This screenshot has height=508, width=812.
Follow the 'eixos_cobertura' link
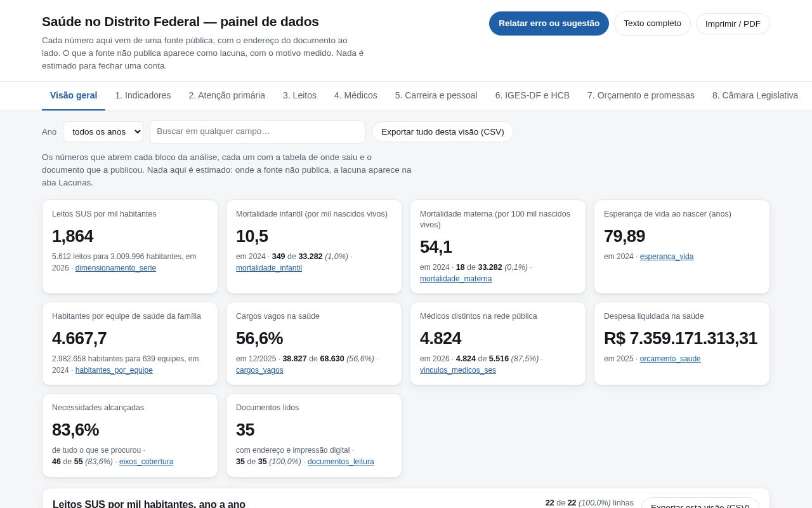tap(146, 462)
